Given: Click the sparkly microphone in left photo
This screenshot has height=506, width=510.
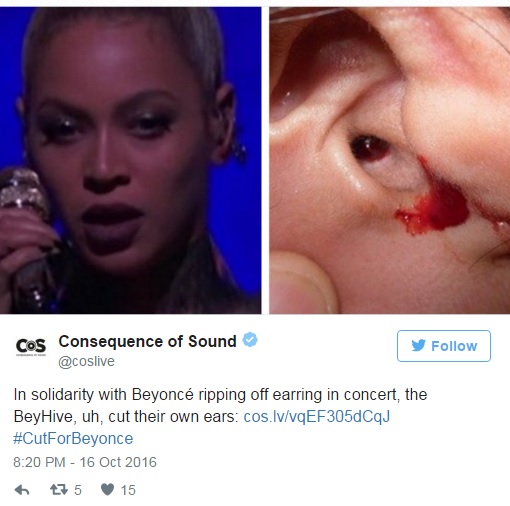Looking at the screenshot, I should 23,200.
